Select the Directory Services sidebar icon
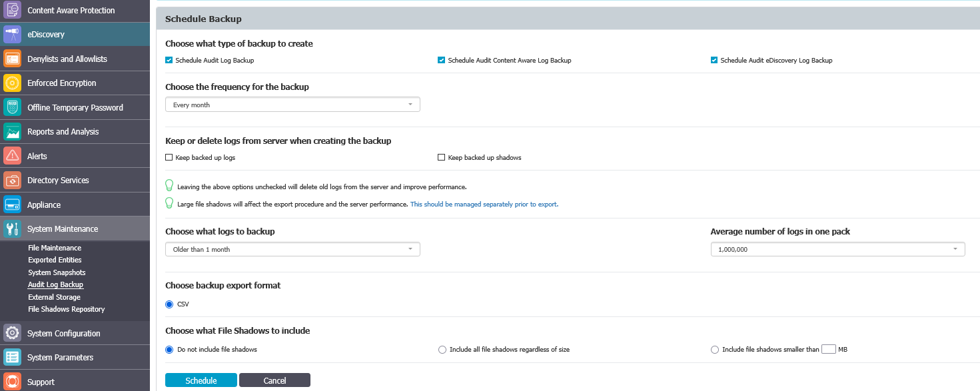 coord(11,180)
